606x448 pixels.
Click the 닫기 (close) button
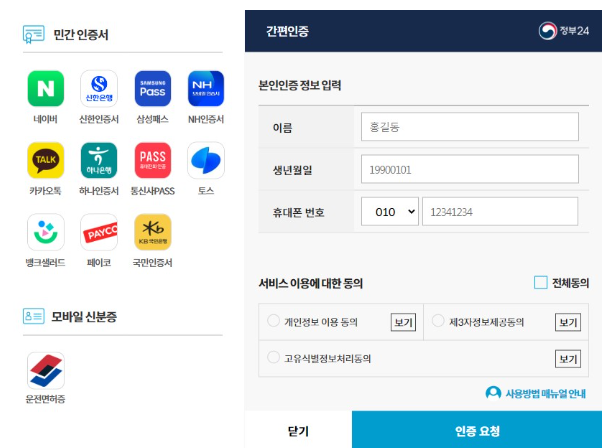click(x=298, y=430)
